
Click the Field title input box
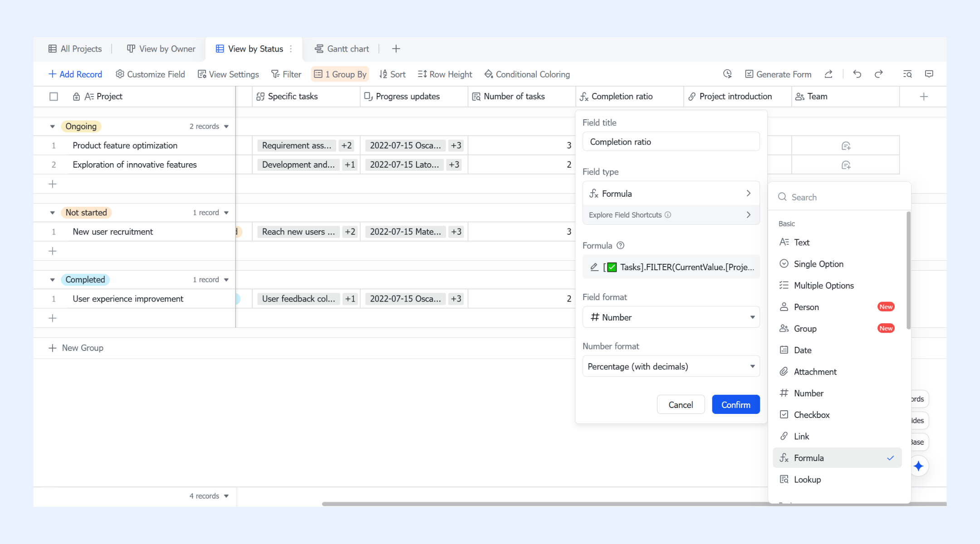pos(671,142)
